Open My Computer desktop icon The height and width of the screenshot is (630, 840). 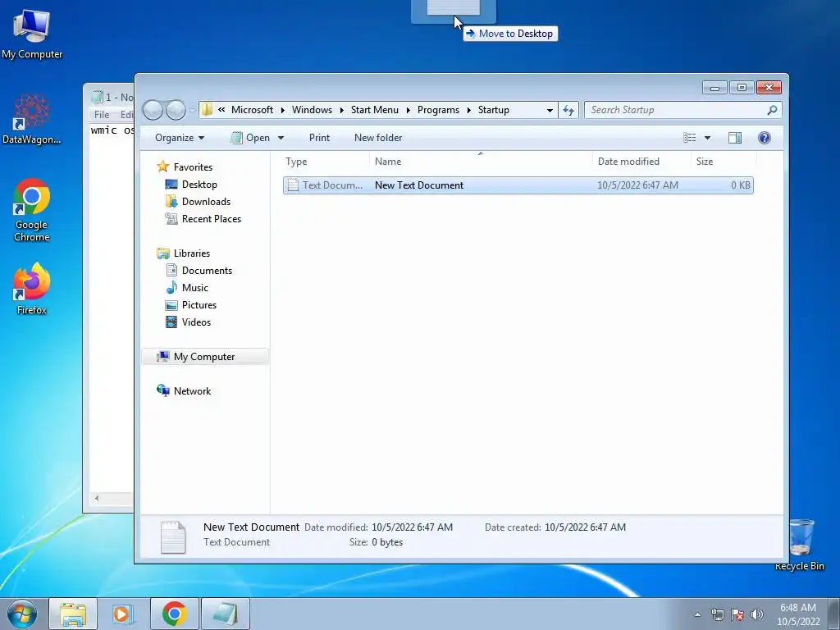coord(32,34)
